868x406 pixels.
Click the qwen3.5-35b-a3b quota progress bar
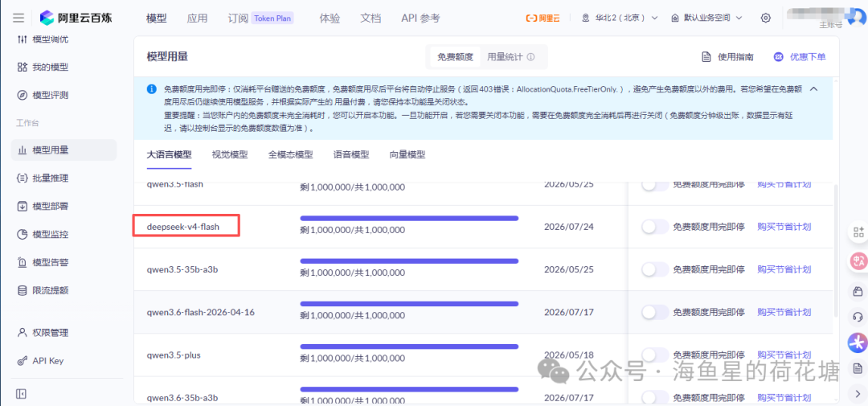(x=409, y=260)
